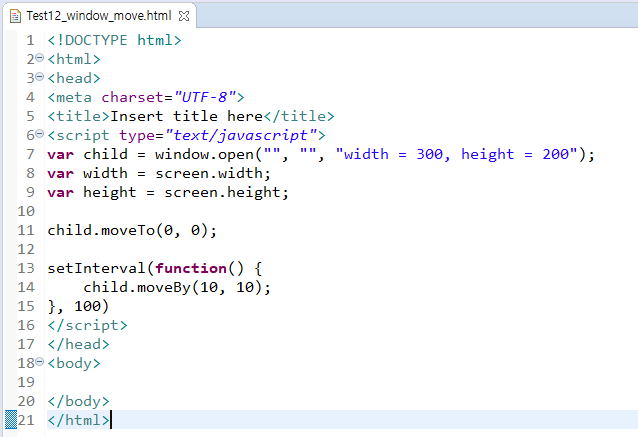Close the Test12_window_move.html tab
Viewport: 638px width, 437px height.
pos(184,16)
